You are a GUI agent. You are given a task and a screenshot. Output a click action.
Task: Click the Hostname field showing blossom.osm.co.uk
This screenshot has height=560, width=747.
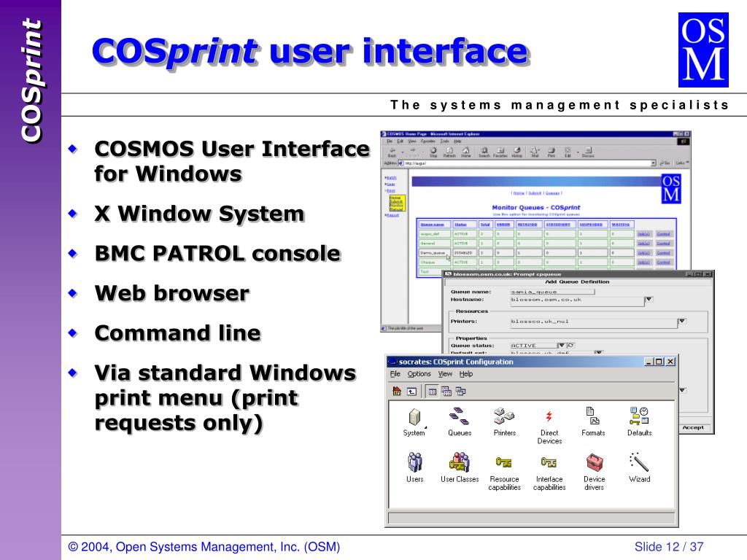577,300
